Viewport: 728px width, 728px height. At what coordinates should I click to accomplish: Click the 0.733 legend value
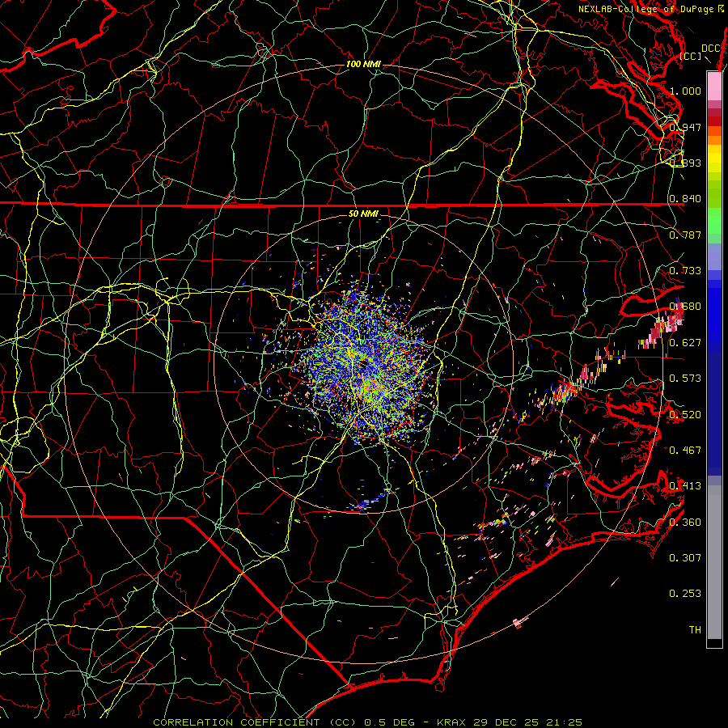(685, 271)
